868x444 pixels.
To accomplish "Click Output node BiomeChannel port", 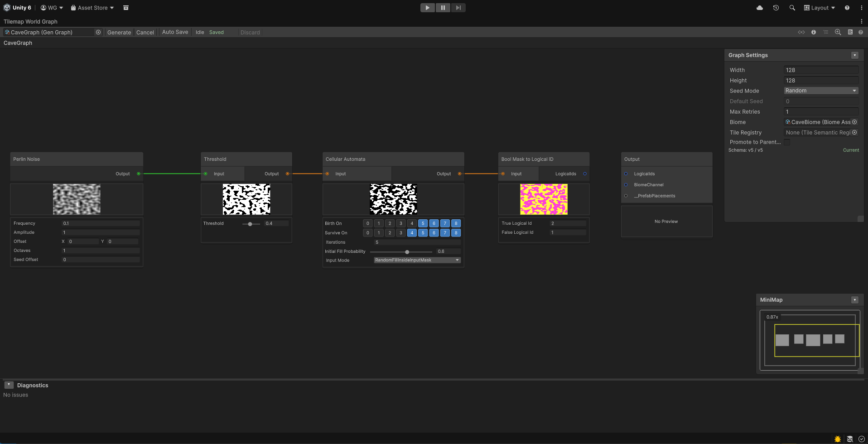I will [x=626, y=185].
